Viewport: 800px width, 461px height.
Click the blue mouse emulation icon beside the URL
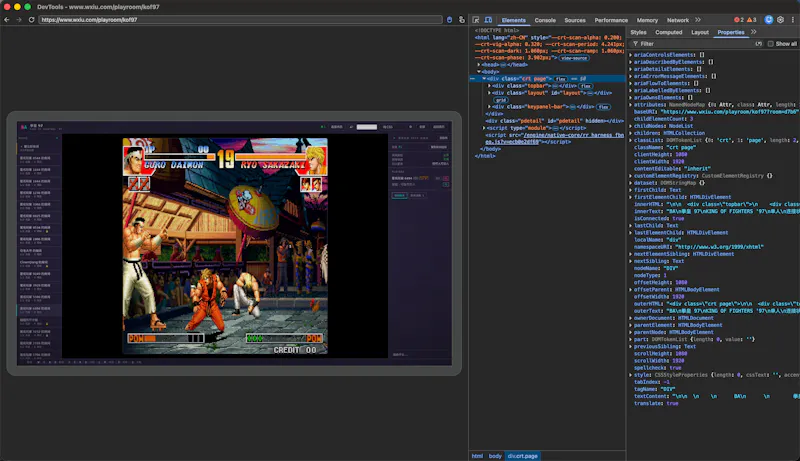(x=449, y=20)
